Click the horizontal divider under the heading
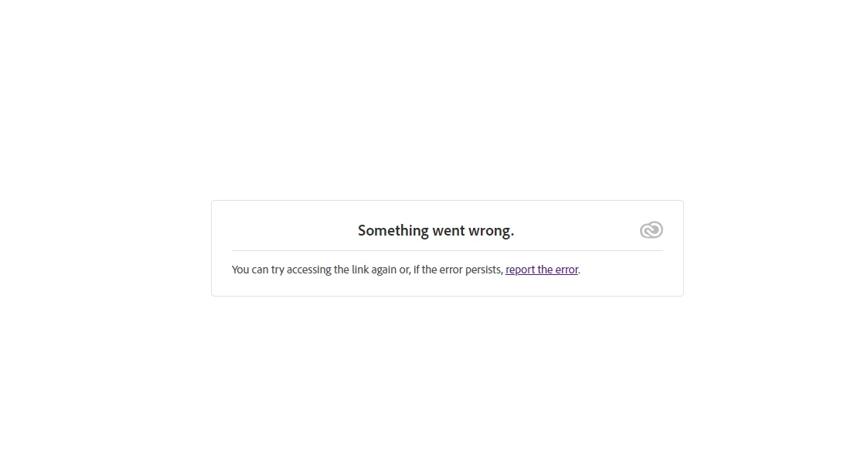The width and height of the screenshot is (868, 458). [447, 250]
